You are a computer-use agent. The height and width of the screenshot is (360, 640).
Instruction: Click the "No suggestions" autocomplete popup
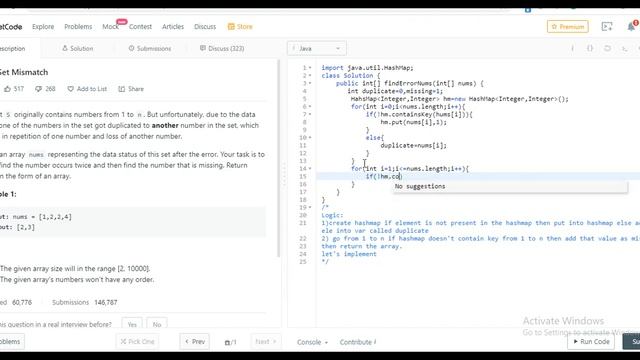click(510, 187)
